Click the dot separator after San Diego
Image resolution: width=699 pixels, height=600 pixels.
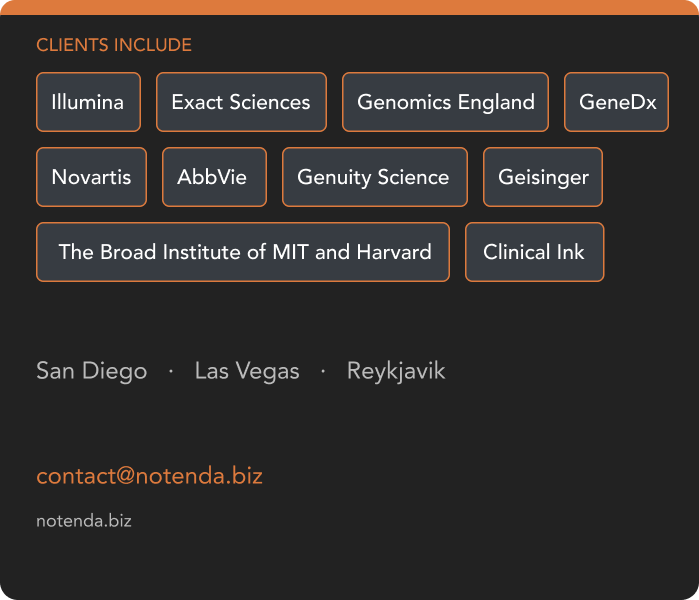coord(171,371)
